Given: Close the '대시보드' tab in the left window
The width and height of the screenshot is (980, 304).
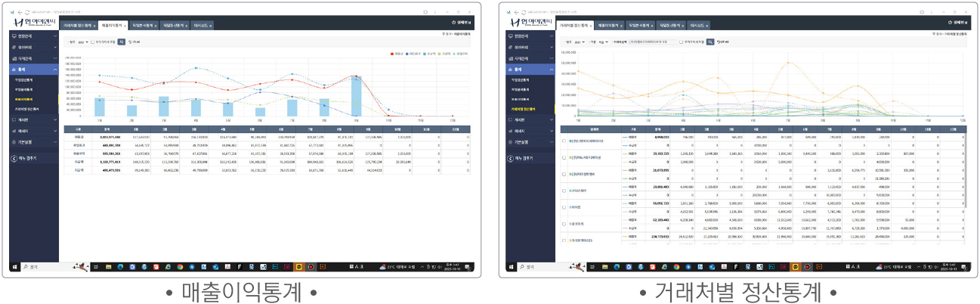Looking at the screenshot, I should pyautogui.click(x=212, y=25).
